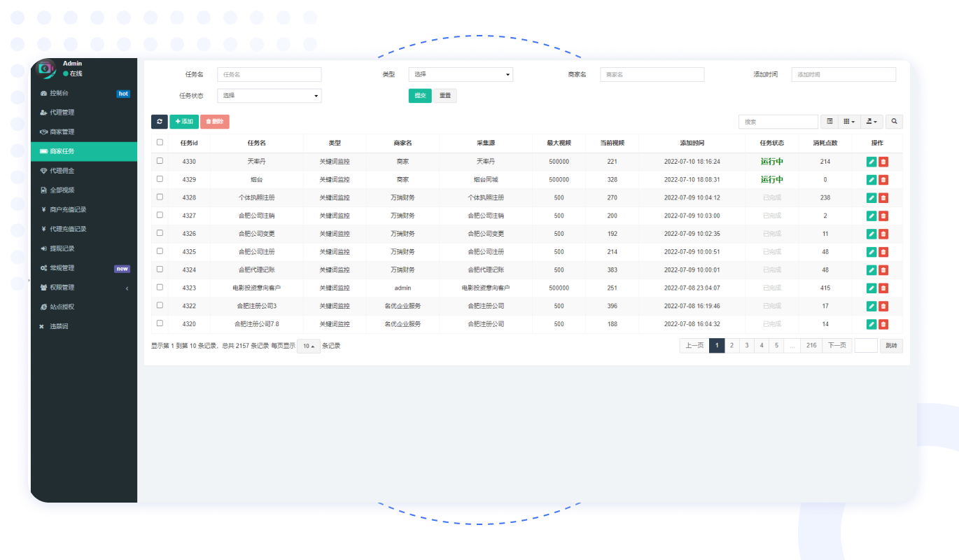Check the select-all checkbox in table header
959x560 pixels.
click(x=160, y=142)
